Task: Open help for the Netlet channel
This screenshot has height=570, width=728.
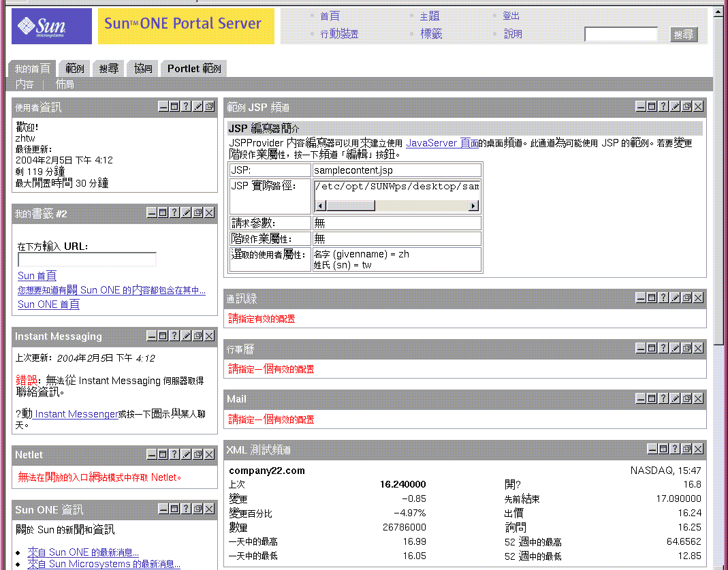Action: (174, 454)
